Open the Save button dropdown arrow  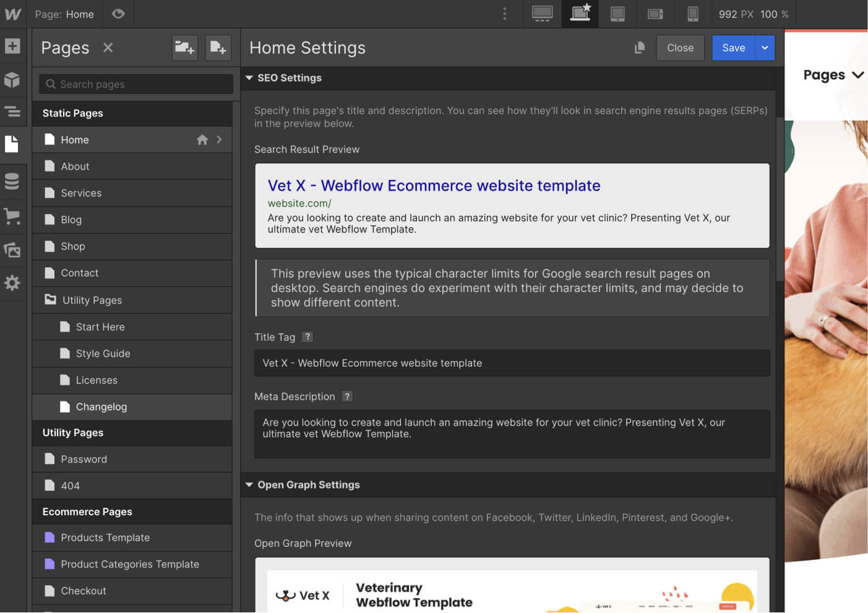click(765, 48)
